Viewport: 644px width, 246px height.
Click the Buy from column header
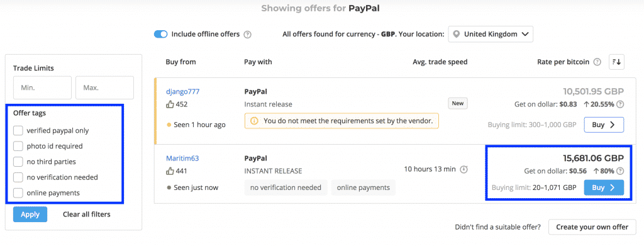180,62
